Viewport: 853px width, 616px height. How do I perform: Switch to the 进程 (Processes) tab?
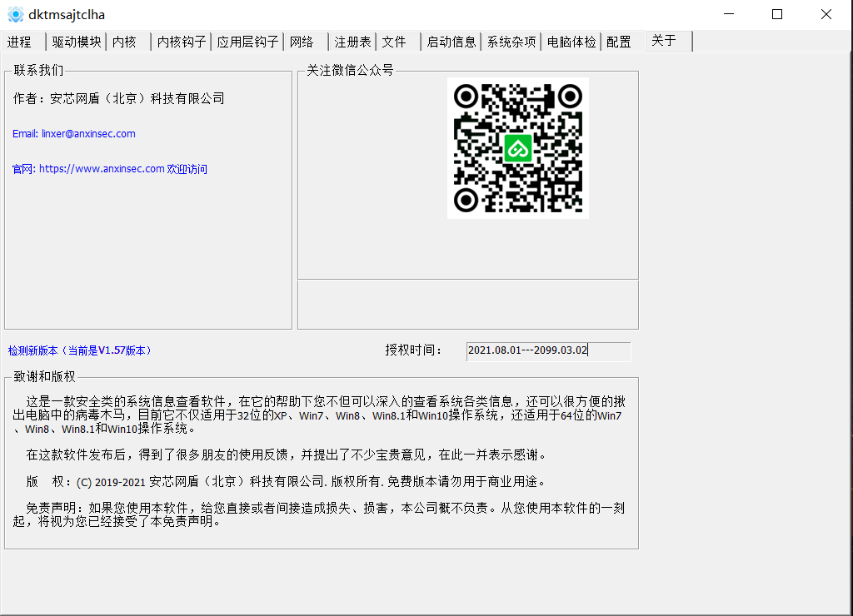pyautogui.click(x=19, y=41)
